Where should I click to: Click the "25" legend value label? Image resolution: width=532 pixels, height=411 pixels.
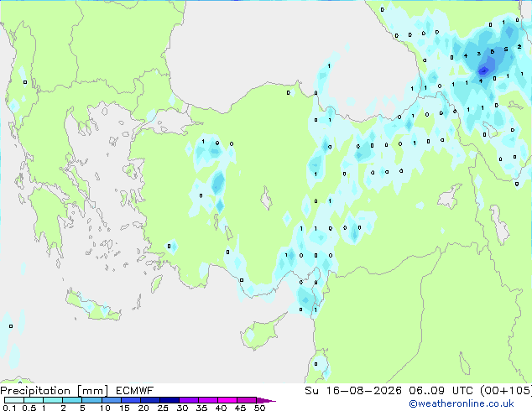coord(163,408)
